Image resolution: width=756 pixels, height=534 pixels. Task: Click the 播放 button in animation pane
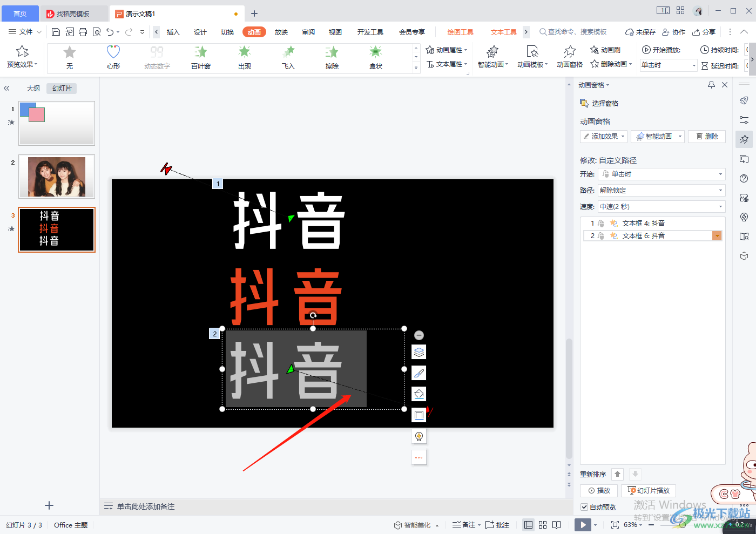(599, 490)
